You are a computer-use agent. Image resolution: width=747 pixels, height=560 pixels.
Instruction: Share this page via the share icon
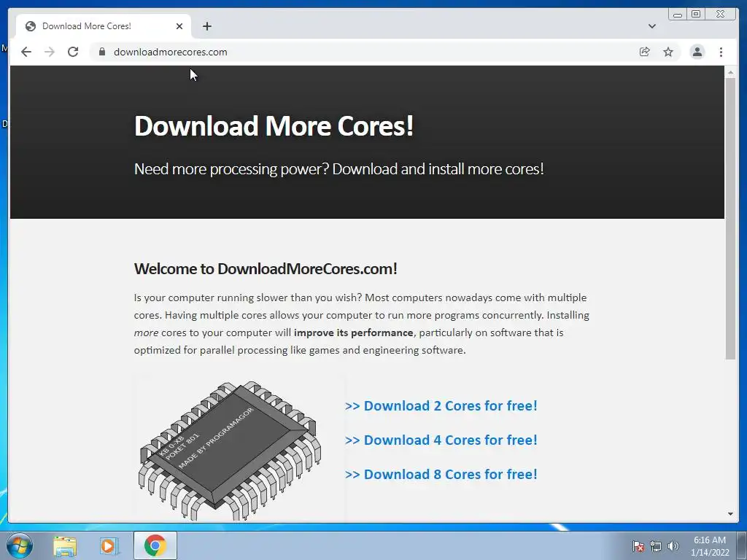[x=645, y=52]
